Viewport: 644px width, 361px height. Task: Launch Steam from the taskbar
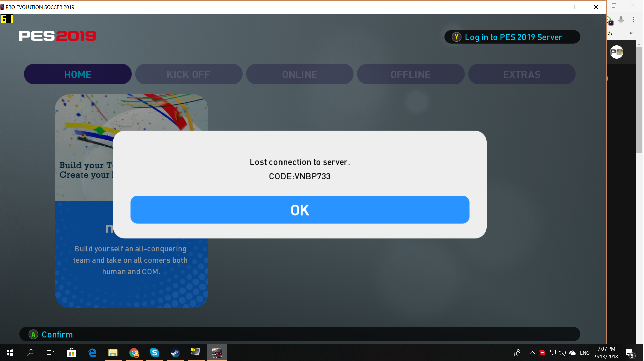point(175,353)
